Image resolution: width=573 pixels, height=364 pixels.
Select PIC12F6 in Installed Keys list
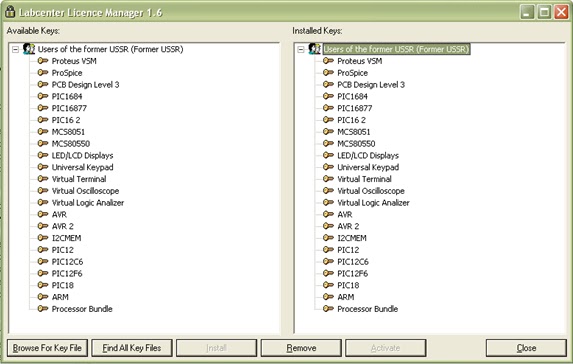point(352,273)
